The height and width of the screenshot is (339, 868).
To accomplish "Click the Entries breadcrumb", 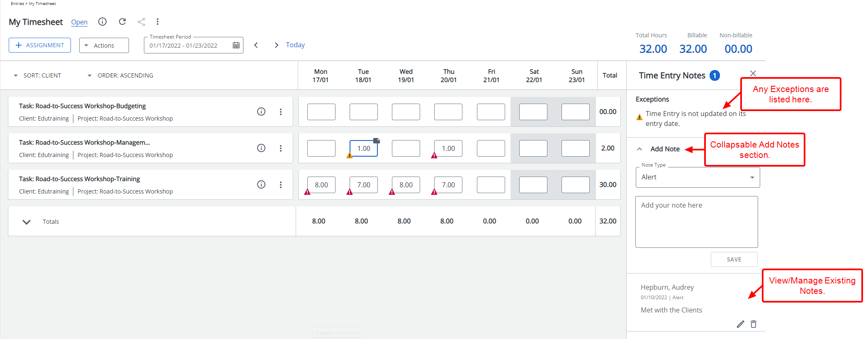I will tap(17, 3).
